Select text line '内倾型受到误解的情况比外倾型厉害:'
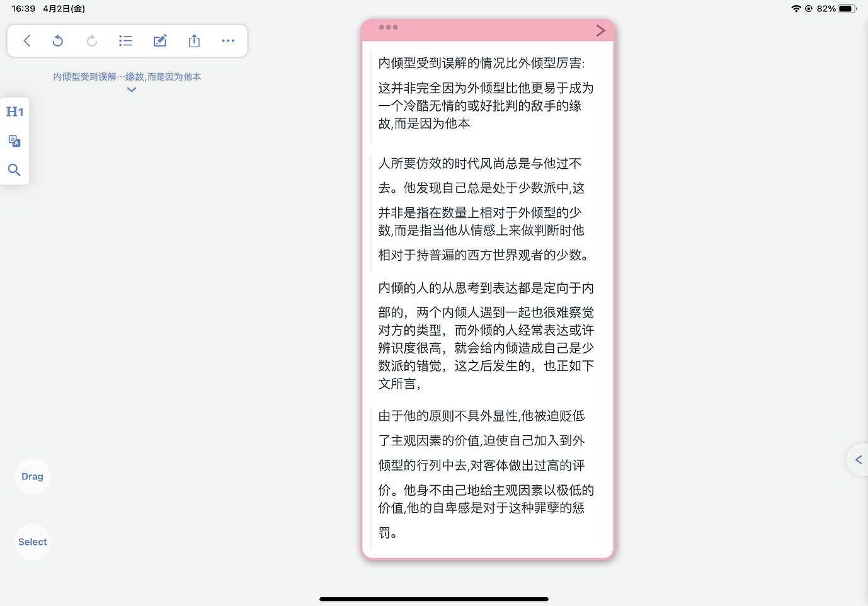 click(x=482, y=63)
